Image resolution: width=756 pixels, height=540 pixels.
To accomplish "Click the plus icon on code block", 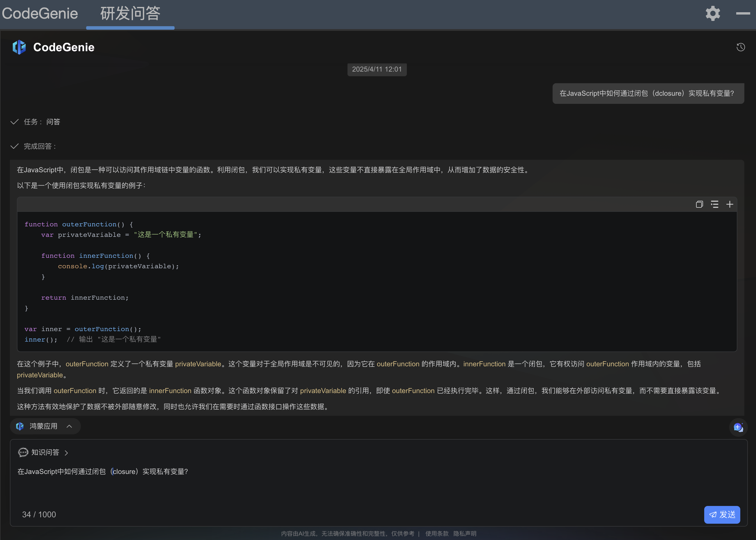I will click(x=730, y=204).
